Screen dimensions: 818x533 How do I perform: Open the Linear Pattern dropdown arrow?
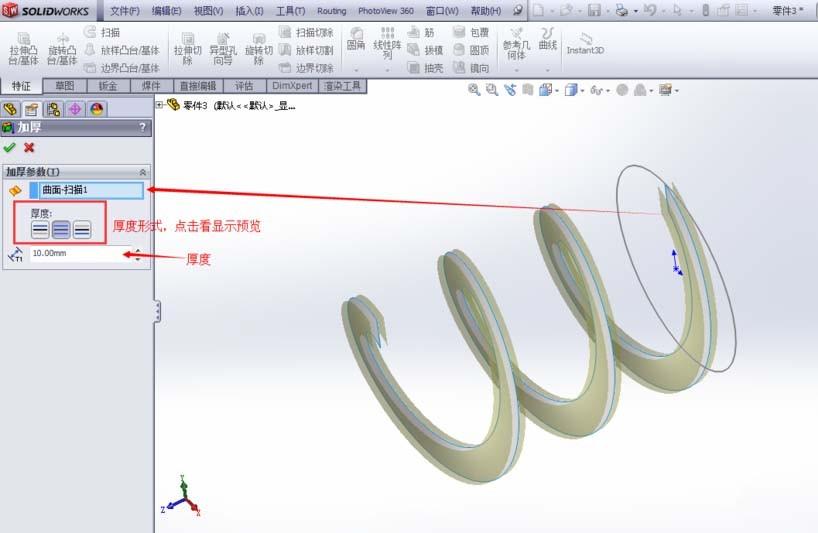point(387,70)
